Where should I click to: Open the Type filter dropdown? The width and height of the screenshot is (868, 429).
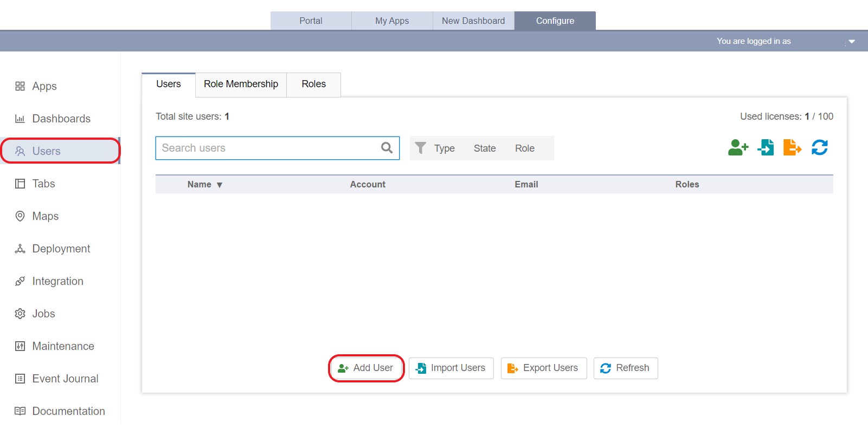point(444,148)
